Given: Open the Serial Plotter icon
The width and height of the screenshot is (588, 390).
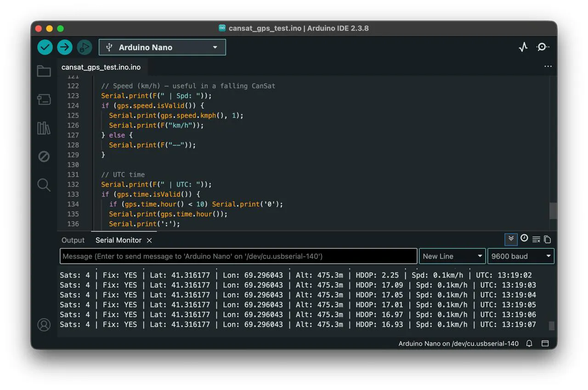Looking at the screenshot, I should click(x=523, y=47).
